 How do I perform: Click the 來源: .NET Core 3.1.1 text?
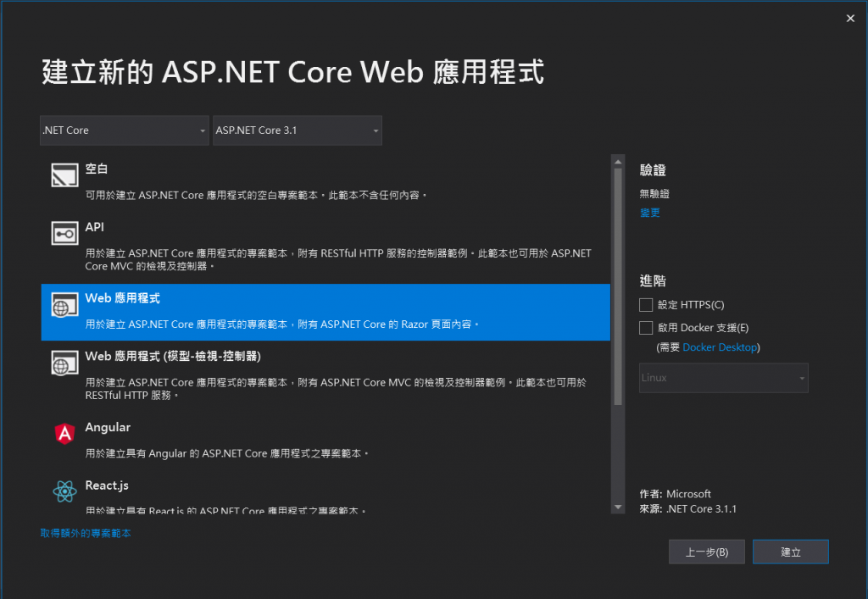pos(688,509)
